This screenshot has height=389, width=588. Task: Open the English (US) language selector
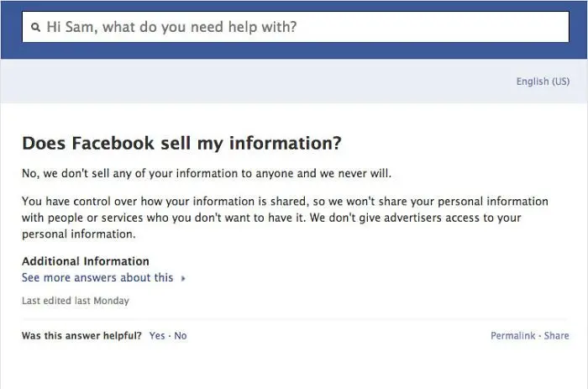point(543,81)
